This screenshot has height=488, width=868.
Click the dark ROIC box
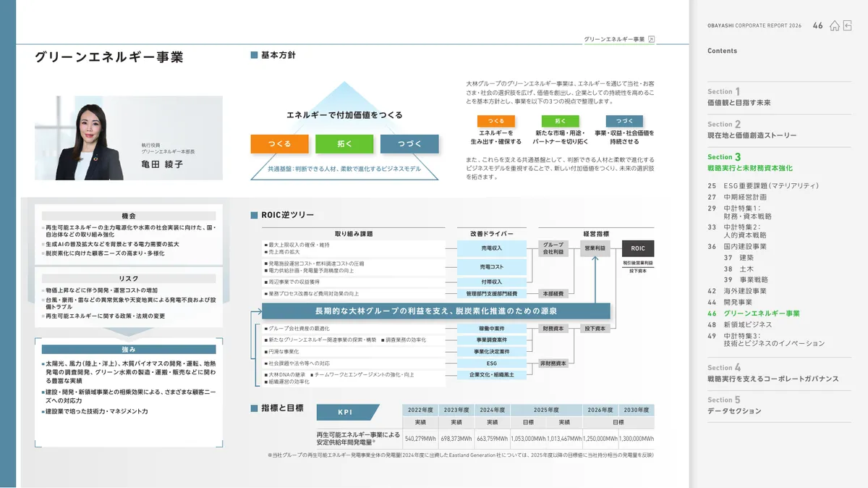(638, 248)
